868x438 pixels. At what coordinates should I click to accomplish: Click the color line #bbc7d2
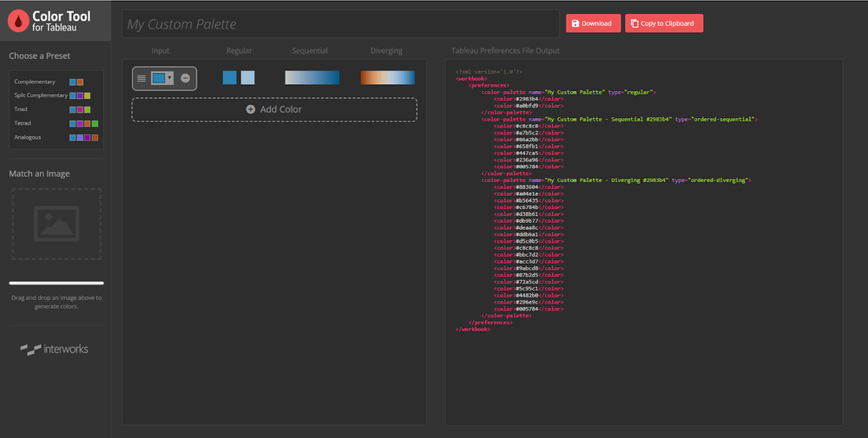pyautogui.click(x=529, y=255)
